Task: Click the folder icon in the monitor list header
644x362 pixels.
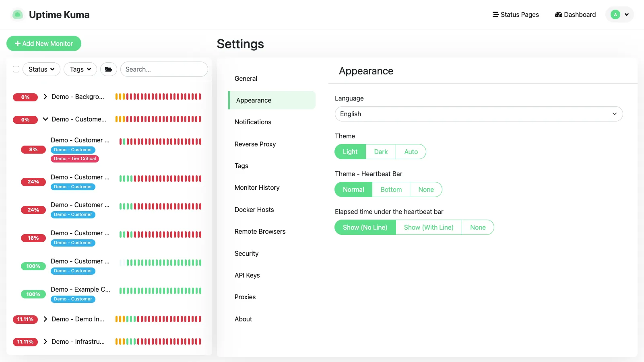Action: [109, 69]
